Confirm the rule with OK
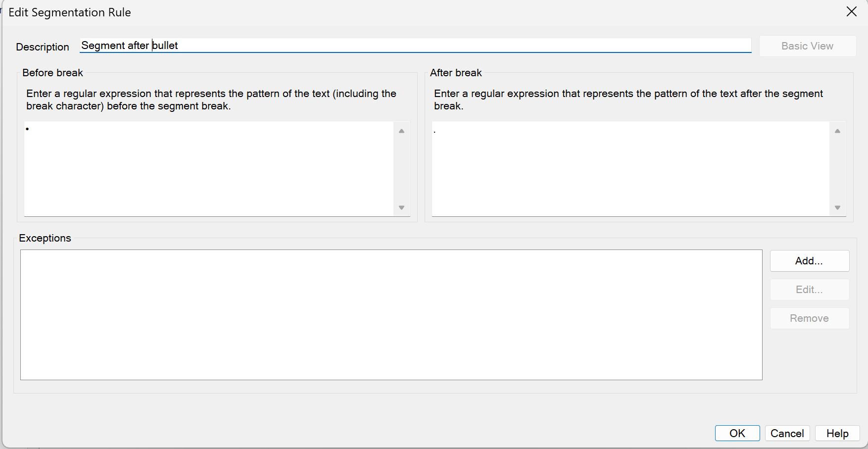The image size is (868, 449). pos(737,433)
